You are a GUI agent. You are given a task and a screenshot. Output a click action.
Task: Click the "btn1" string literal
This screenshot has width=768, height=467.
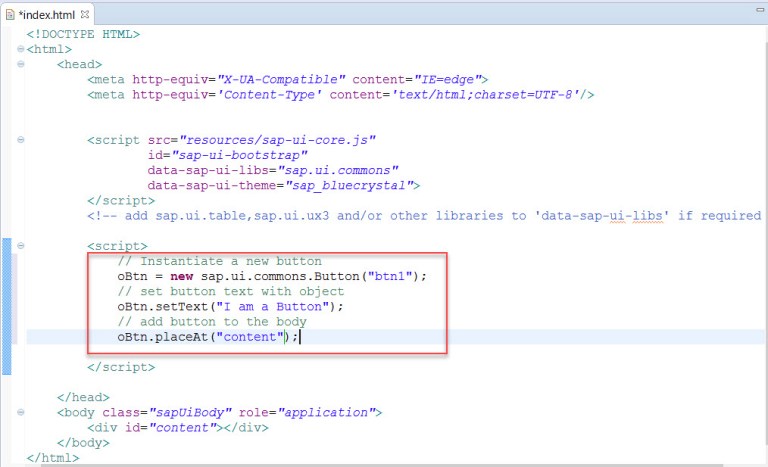[390, 276]
